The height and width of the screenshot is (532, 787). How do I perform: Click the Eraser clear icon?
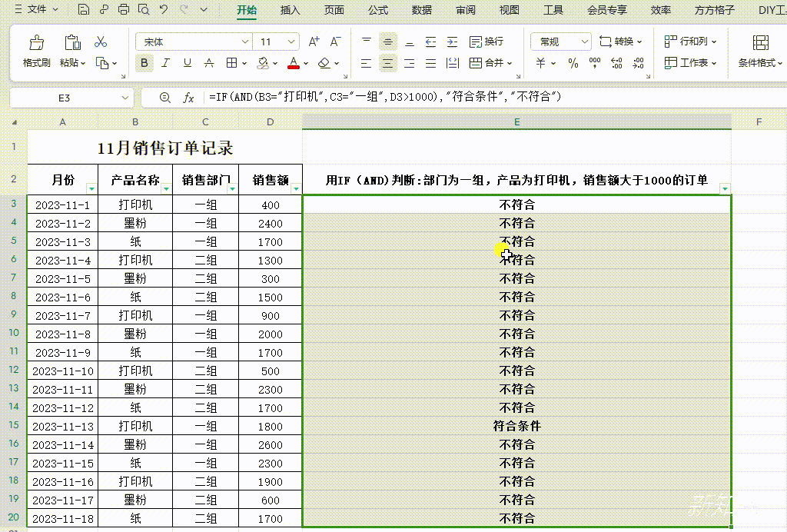point(324,63)
